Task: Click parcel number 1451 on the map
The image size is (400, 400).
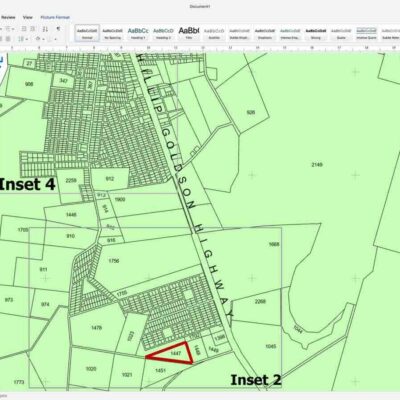Action: point(161,370)
